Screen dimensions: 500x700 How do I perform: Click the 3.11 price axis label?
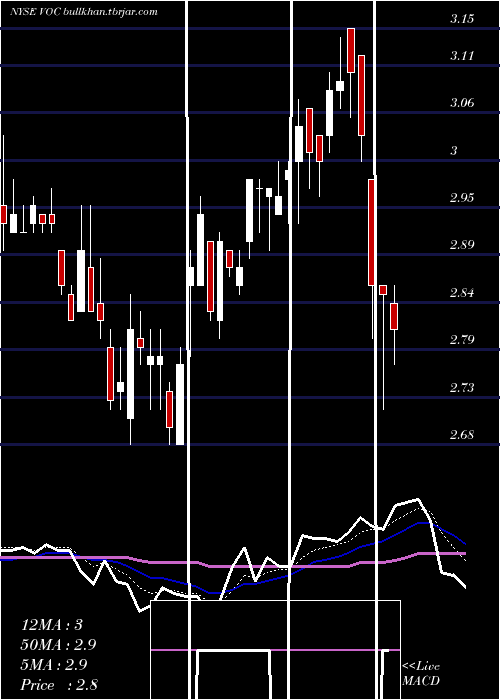[462, 56]
